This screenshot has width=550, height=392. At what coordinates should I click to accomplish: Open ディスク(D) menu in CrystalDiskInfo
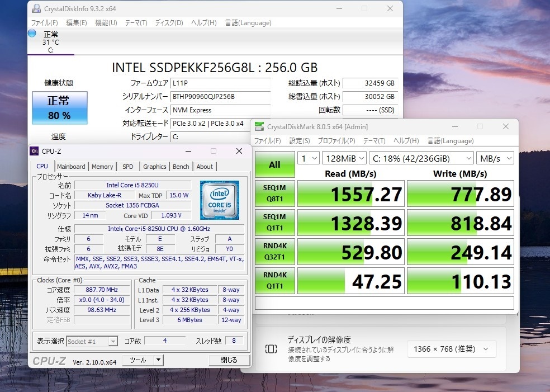tap(169, 23)
